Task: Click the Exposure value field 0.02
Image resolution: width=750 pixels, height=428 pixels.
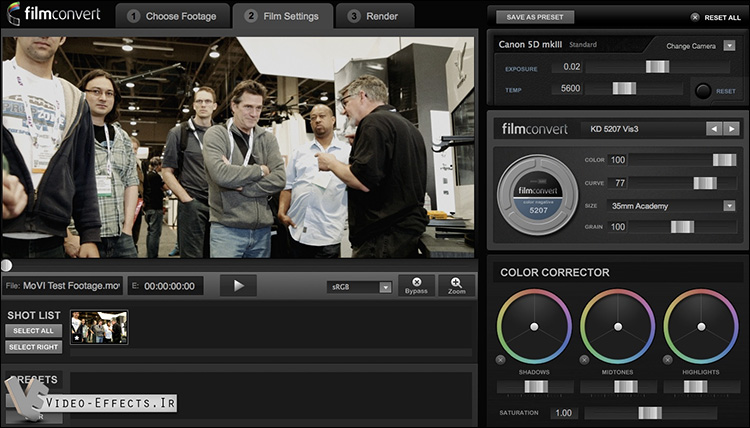Action: tap(567, 67)
